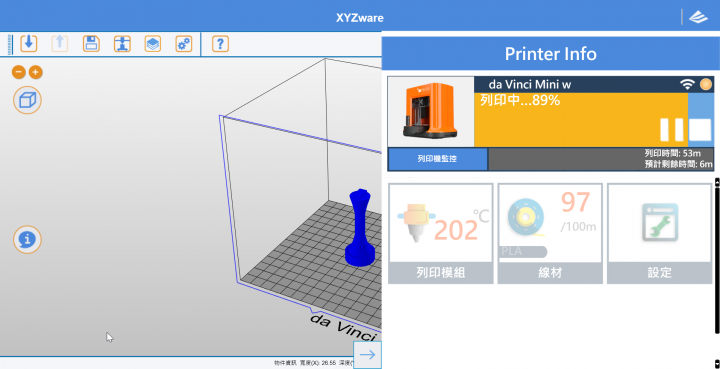Viewport: 720px width, 369px height.
Task: Zoom in with the plus button
Action: (x=36, y=72)
